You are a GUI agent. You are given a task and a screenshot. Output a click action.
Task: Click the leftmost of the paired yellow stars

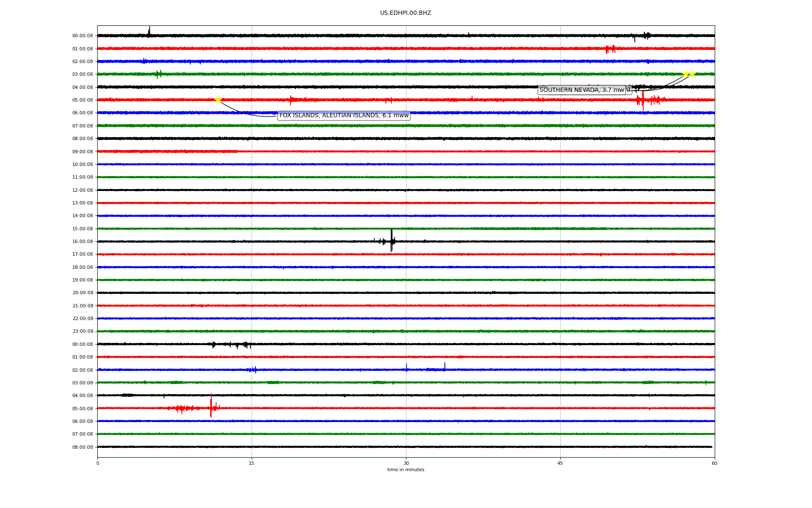coord(685,74)
